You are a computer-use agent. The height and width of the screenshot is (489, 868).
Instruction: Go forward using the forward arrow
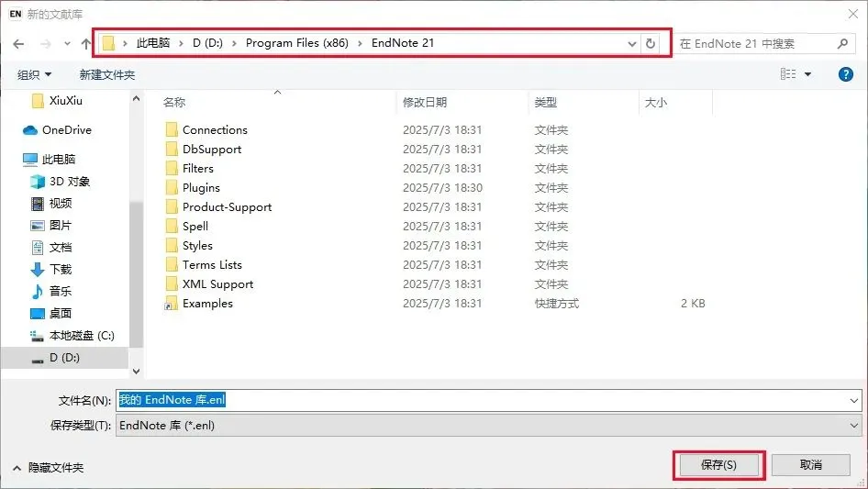click(x=45, y=44)
